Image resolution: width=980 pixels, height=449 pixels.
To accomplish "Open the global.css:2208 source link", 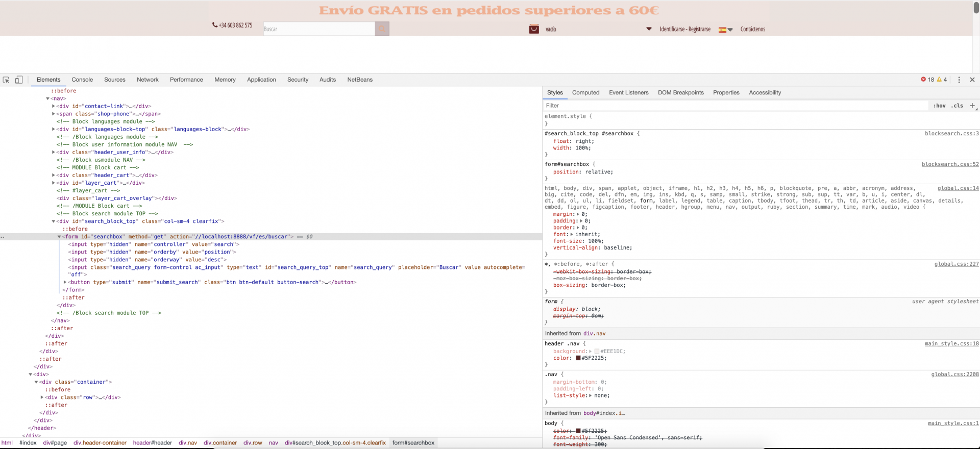I will coord(955,375).
